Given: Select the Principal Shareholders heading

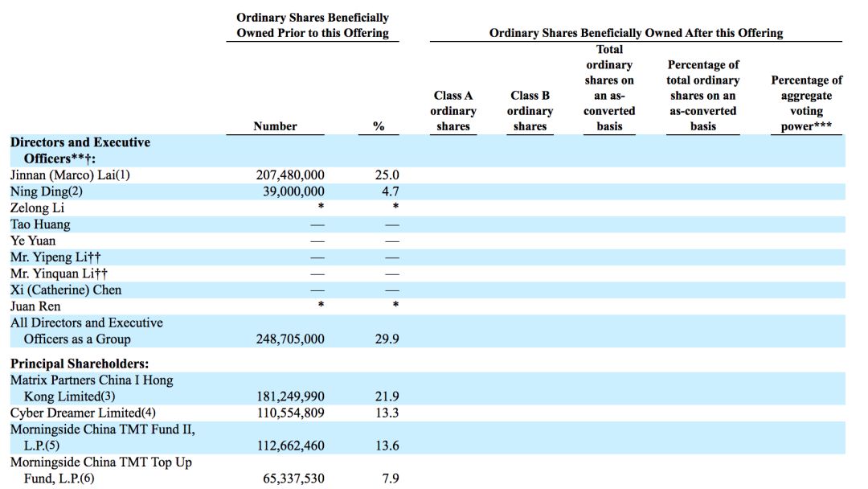Looking at the screenshot, I should click(80, 364).
